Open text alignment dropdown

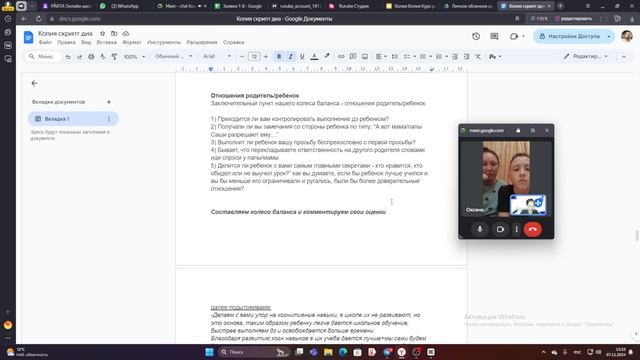(x=381, y=56)
